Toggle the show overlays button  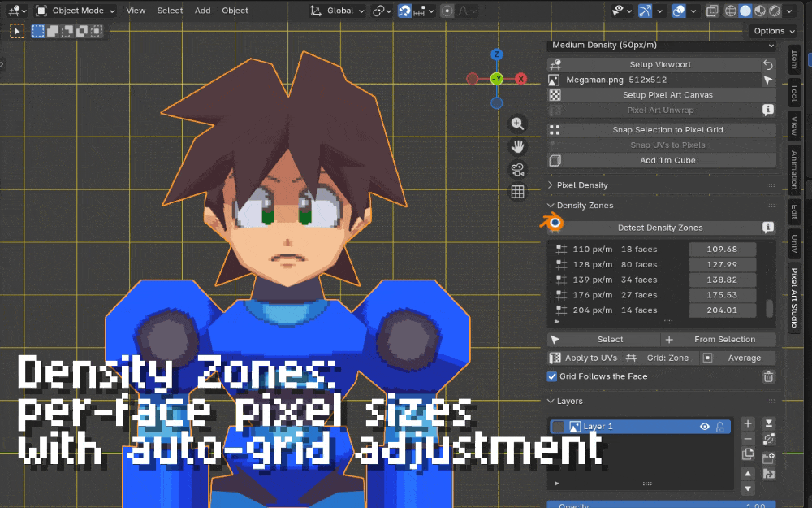(x=679, y=11)
